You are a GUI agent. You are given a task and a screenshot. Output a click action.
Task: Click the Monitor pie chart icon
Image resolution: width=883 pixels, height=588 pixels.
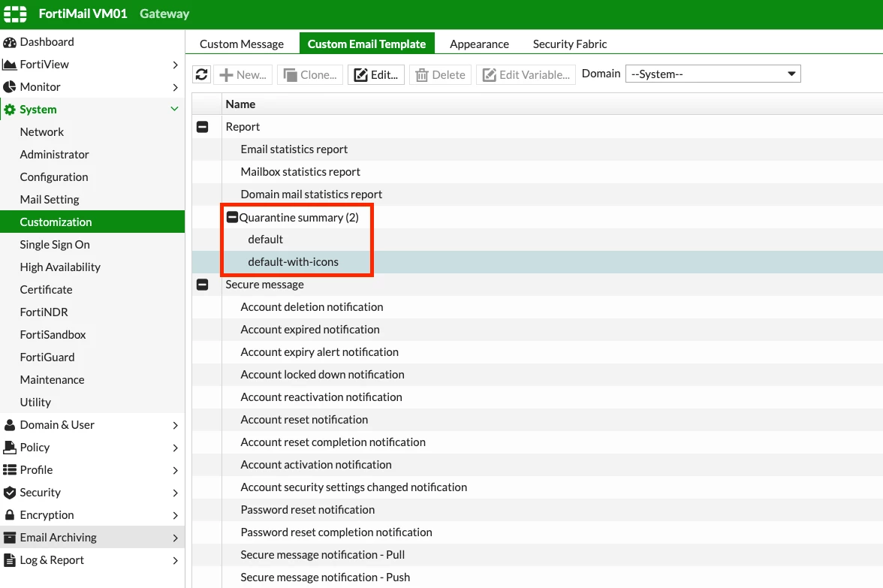click(x=10, y=87)
